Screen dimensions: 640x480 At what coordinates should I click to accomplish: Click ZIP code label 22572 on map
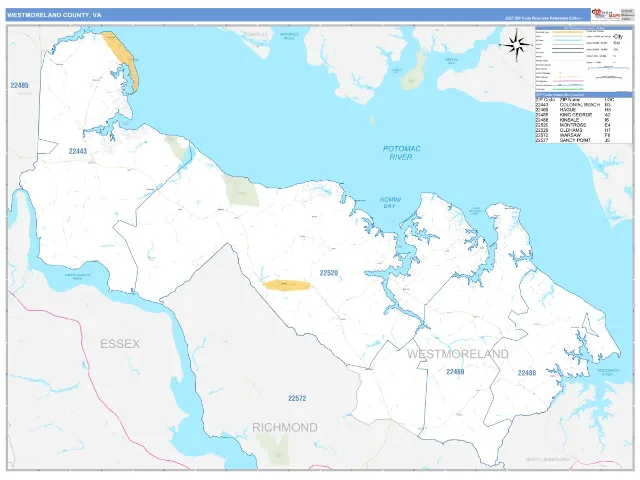[x=297, y=398]
